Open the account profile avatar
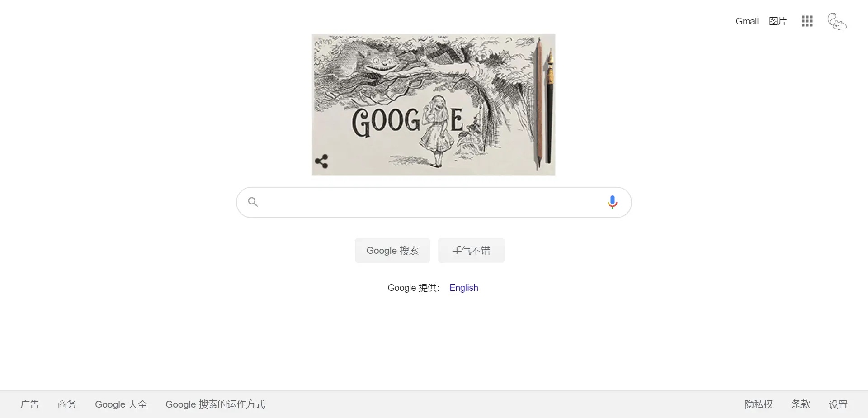Image resolution: width=868 pixels, height=418 pixels. (x=837, y=21)
